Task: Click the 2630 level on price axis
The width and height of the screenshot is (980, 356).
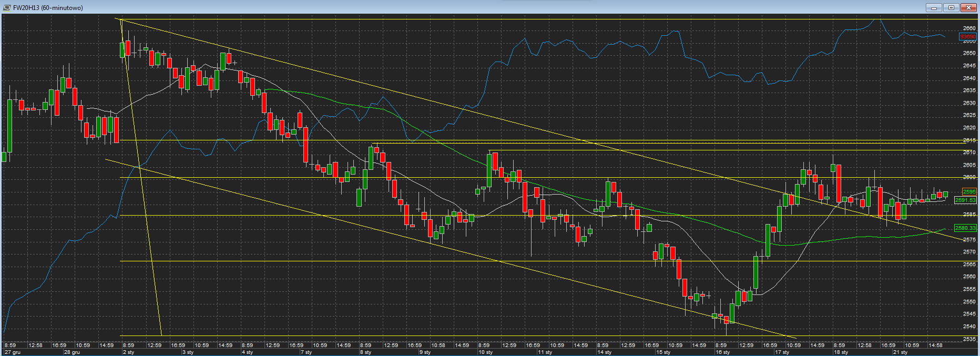Action: point(969,103)
